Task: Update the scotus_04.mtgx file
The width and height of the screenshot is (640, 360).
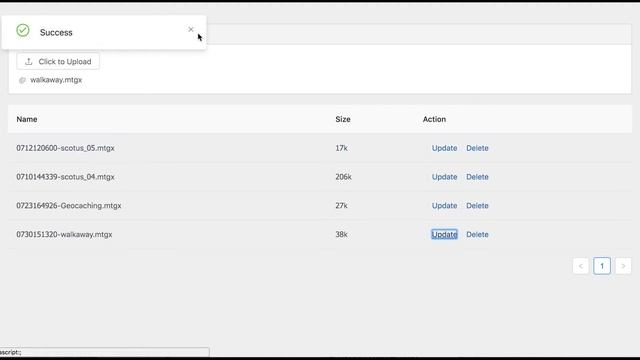Action: click(x=444, y=177)
